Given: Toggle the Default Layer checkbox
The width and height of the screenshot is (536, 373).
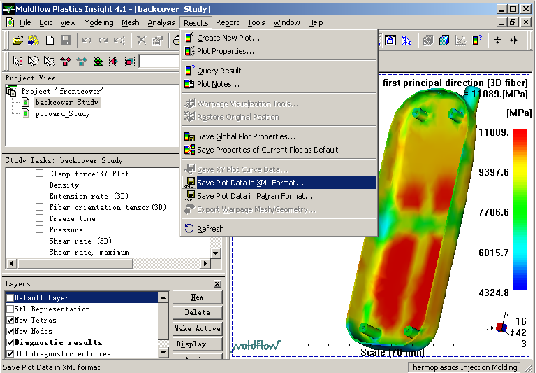Looking at the screenshot, I should coord(10,298).
